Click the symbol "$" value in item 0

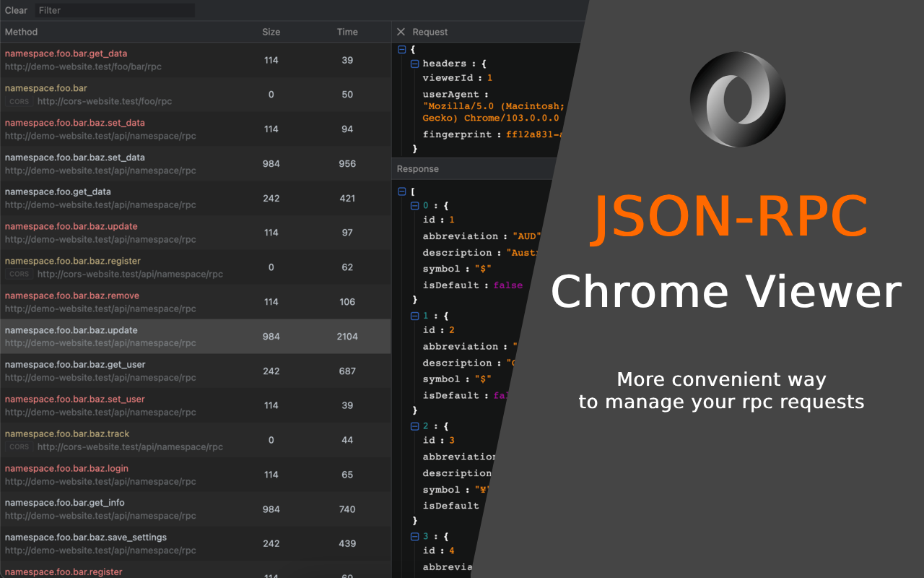coord(484,269)
